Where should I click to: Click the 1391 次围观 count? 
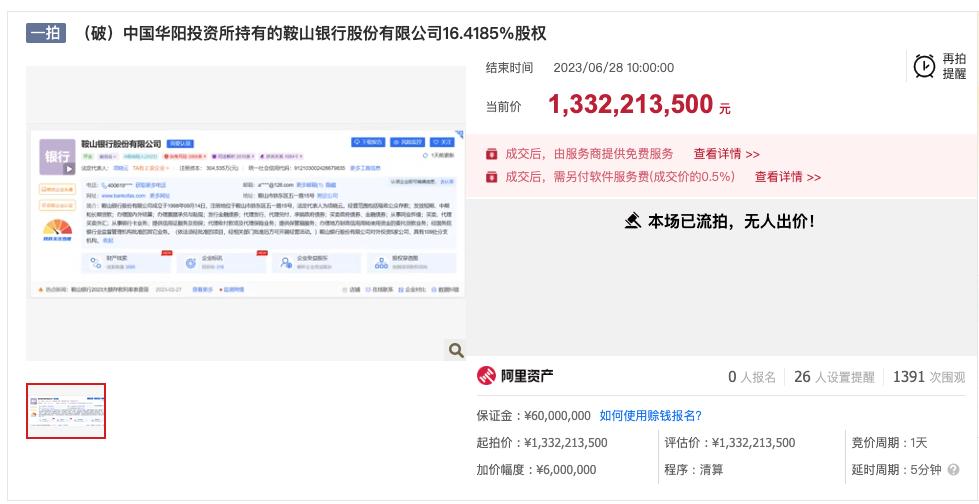pyautogui.click(x=929, y=377)
